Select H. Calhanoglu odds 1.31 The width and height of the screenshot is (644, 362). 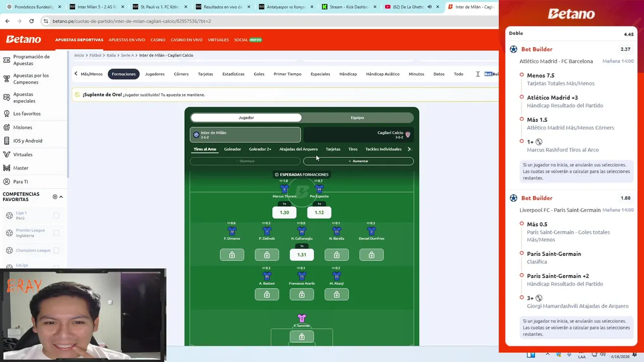pos(302,255)
